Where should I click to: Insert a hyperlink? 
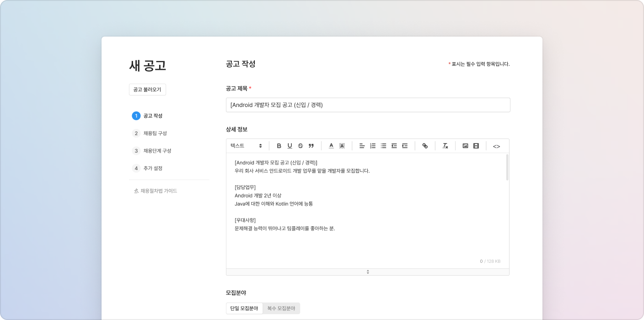425,146
